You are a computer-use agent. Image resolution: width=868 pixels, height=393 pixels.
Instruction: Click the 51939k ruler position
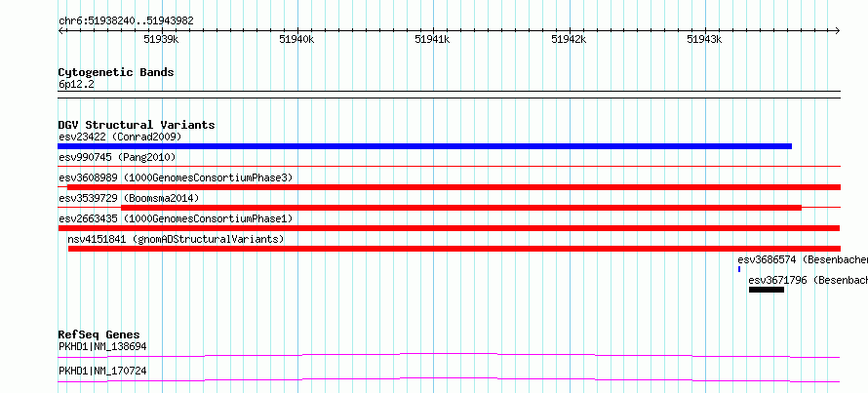click(x=161, y=39)
